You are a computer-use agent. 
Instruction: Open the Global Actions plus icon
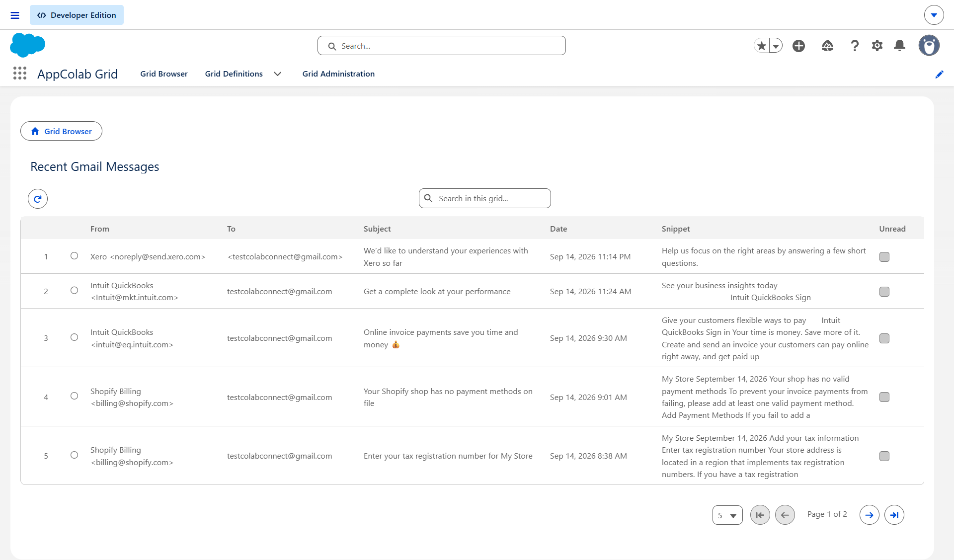(799, 46)
